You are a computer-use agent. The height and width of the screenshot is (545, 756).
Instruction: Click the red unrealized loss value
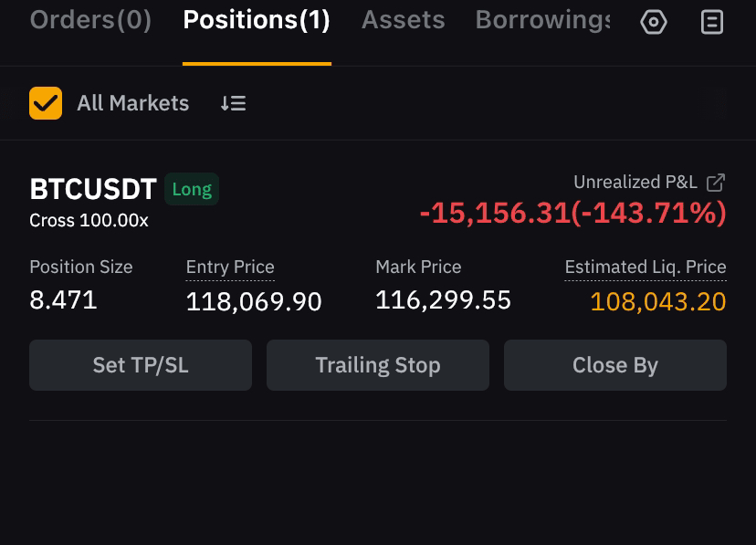(x=572, y=213)
